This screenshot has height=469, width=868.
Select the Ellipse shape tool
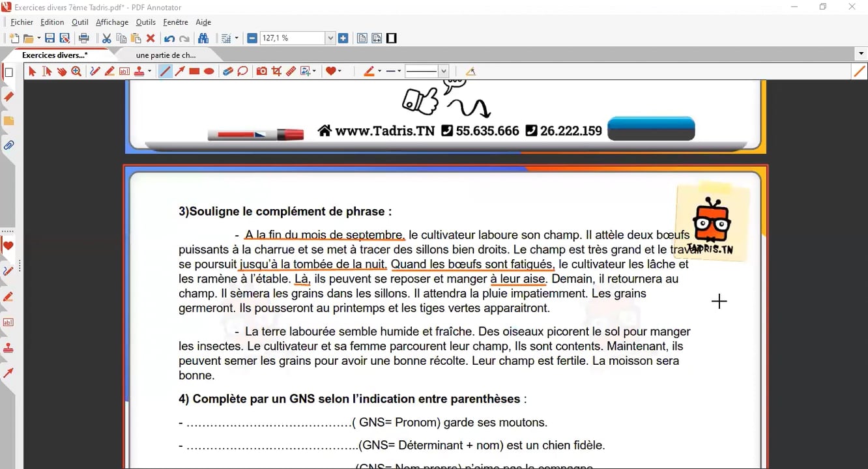tap(209, 72)
